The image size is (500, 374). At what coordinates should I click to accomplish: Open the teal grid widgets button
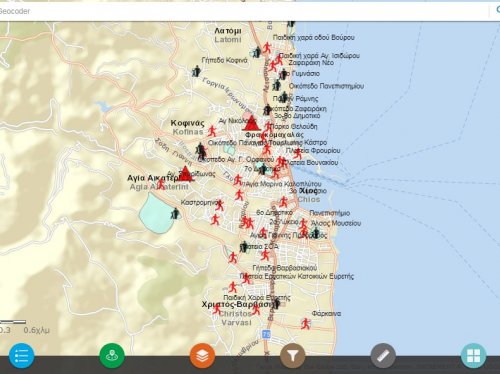474,356
